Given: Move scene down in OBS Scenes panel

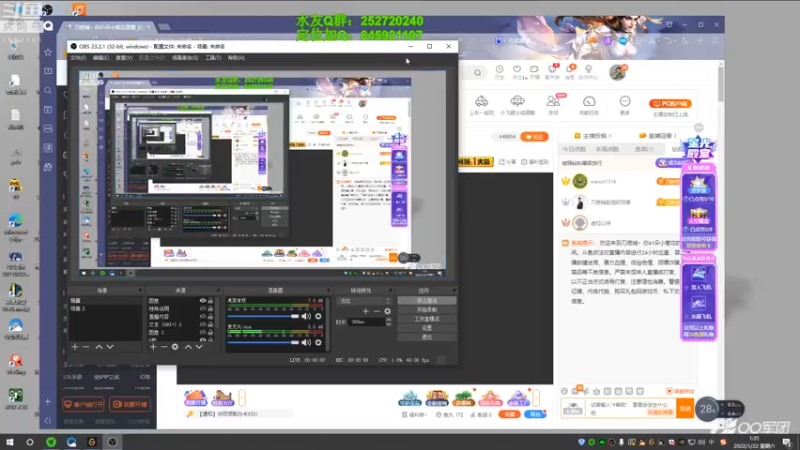Looking at the screenshot, I should [110, 347].
